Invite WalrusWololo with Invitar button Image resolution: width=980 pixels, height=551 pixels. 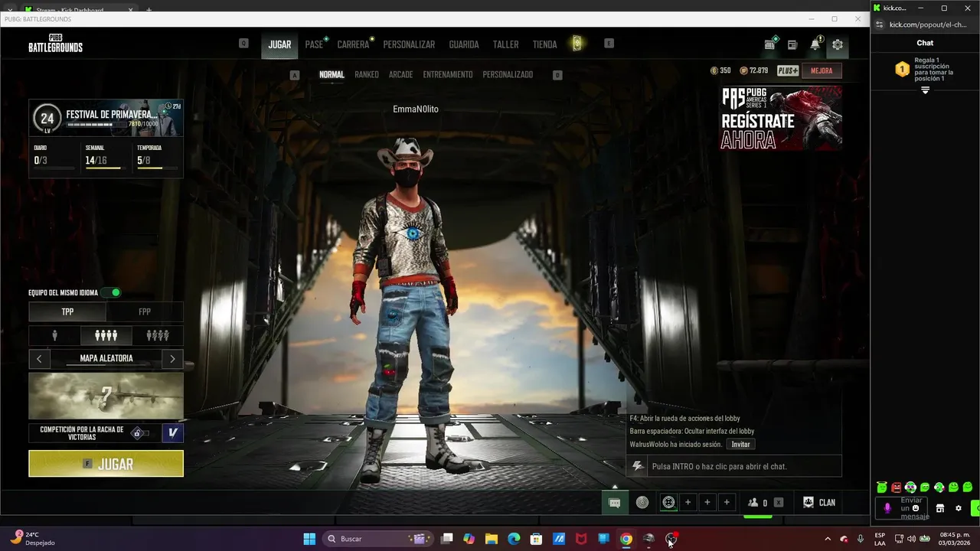coord(740,445)
